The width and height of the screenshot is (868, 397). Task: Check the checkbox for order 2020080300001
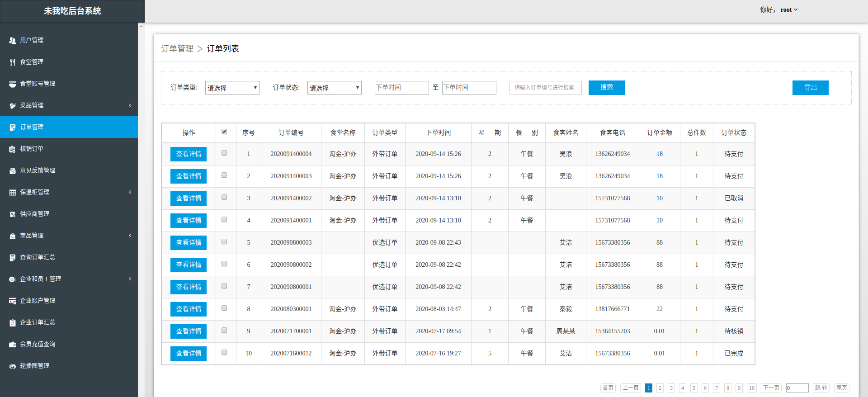tap(224, 308)
